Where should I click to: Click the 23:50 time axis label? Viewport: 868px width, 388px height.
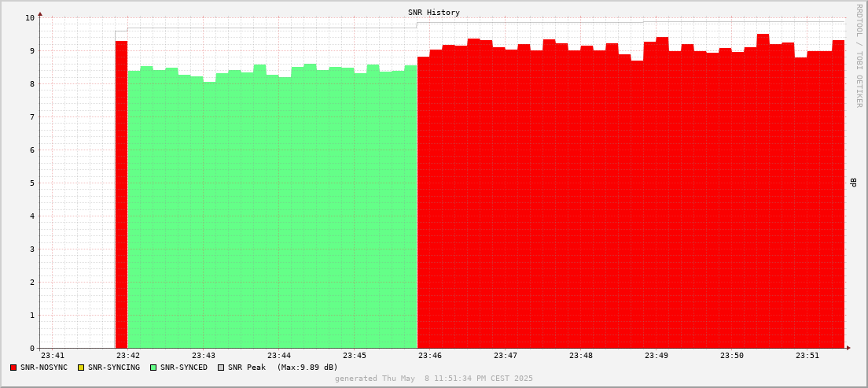pos(732,355)
